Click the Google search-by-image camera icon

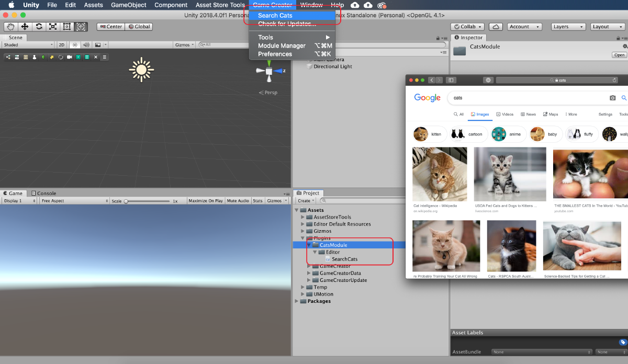tap(613, 98)
